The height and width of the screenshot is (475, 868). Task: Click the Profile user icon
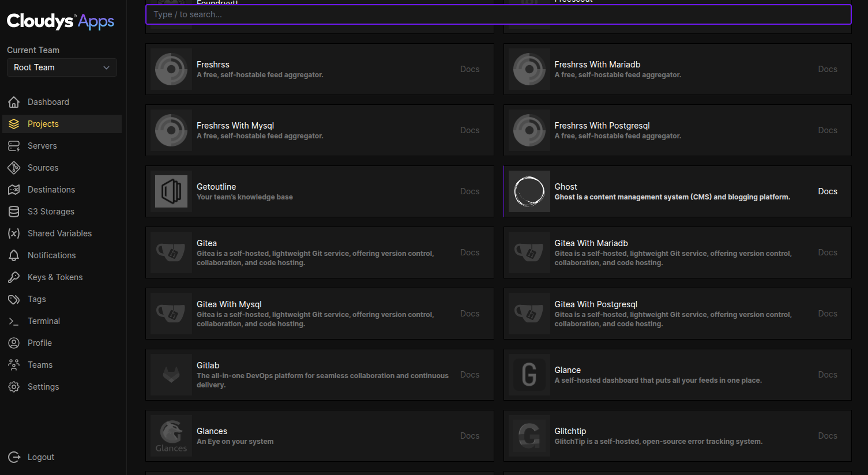point(14,343)
